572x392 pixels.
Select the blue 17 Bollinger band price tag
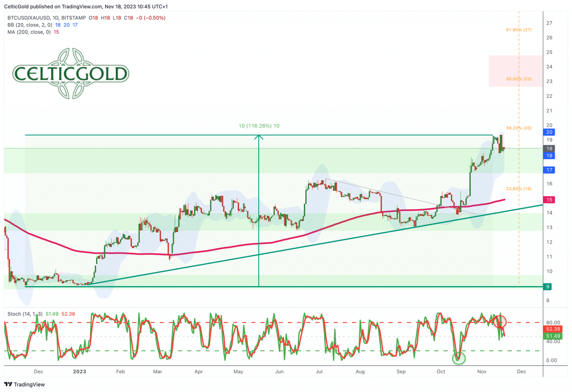click(549, 170)
